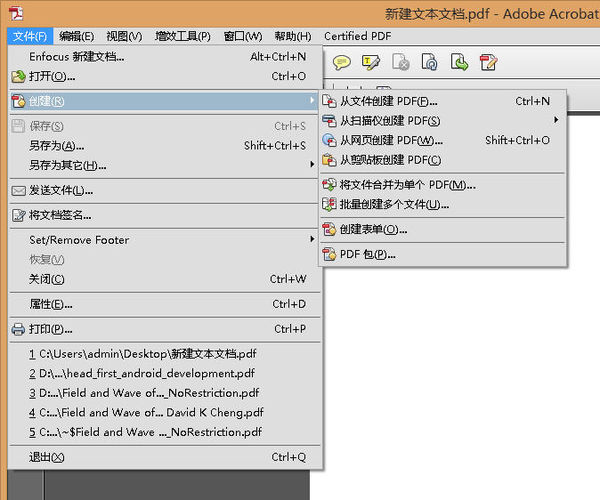Click the clipboard icon beside 从剪贴板创建 PDF(C)
Image resolution: width=600 pixels, height=500 pixels.
click(329, 160)
